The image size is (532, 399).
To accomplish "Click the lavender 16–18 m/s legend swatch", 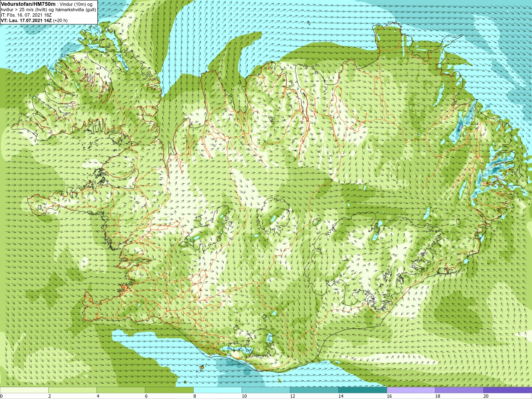I will coord(411,390).
